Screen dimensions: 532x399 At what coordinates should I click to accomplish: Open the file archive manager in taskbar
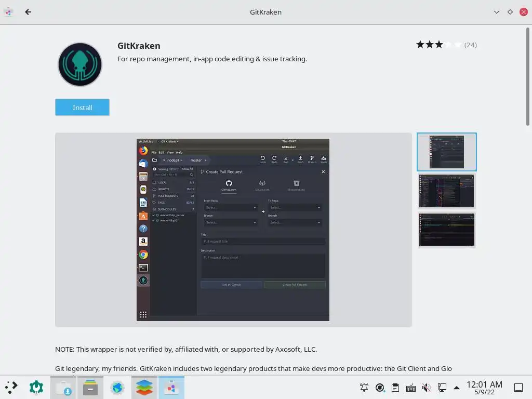click(x=90, y=388)
